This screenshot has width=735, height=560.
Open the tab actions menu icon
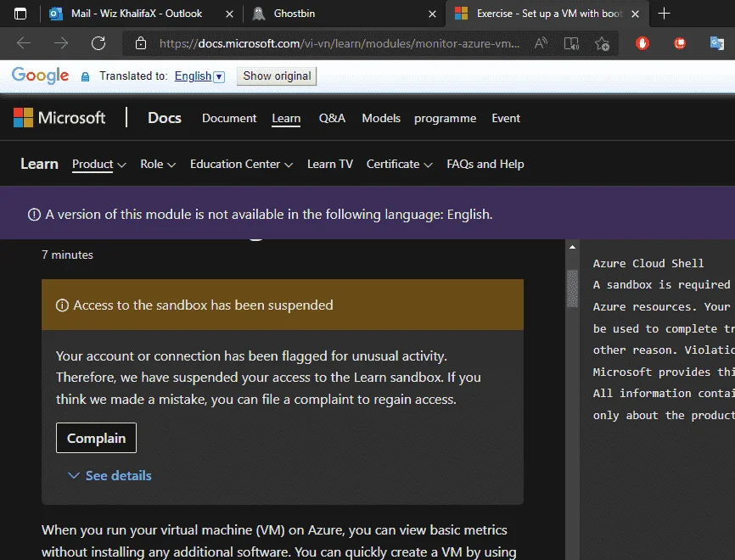(x=20, y=14)
